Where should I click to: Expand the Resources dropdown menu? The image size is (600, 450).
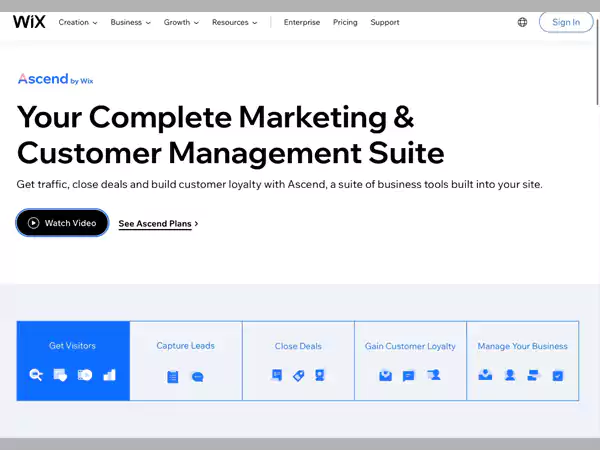click(x=235, y=22)
